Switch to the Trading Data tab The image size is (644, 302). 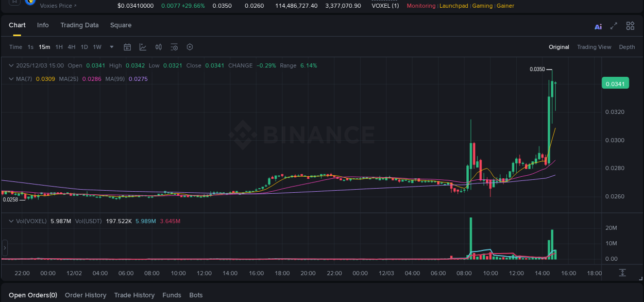(79, 25)
